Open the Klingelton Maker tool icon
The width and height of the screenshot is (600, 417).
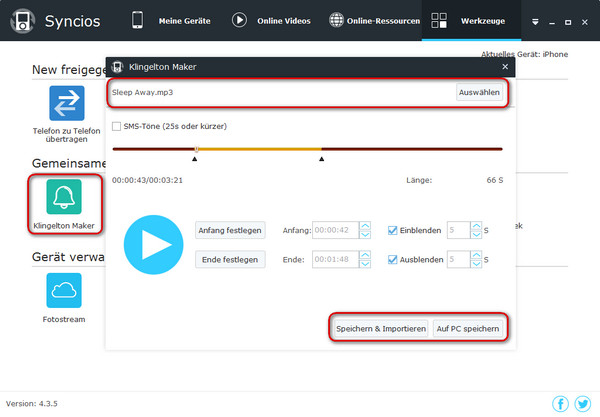64,197
